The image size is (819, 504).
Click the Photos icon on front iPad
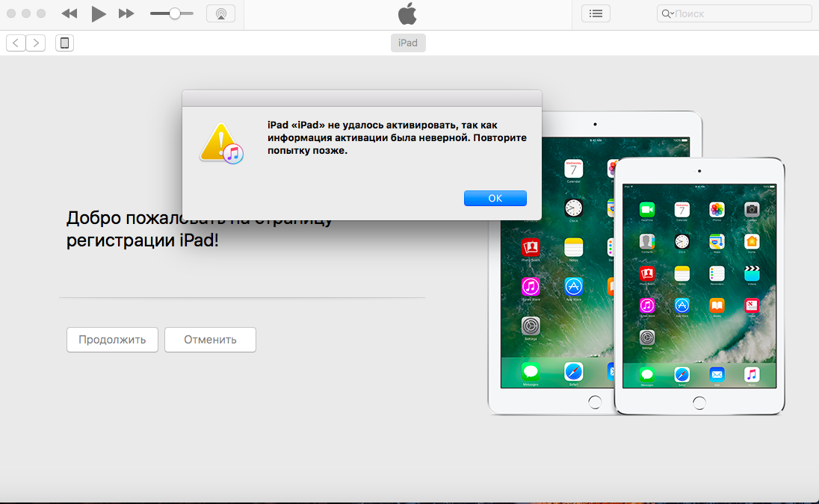(x=717, y=210)
